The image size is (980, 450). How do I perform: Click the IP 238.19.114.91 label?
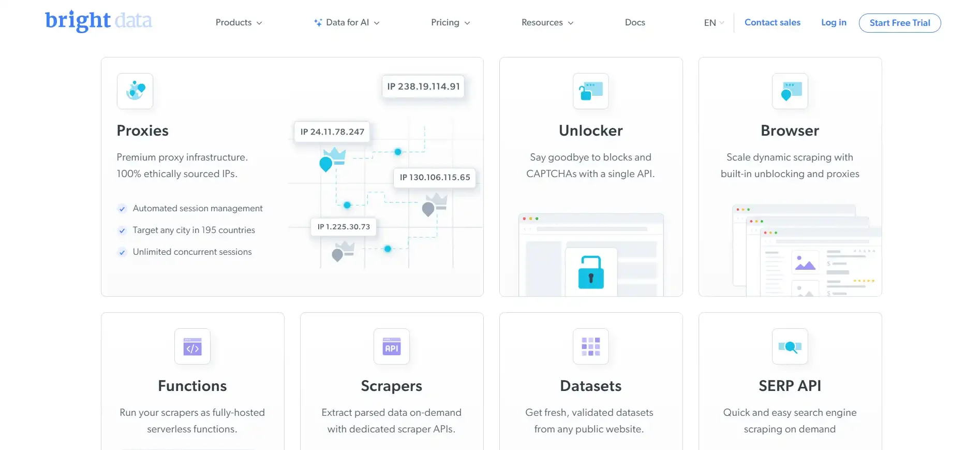[423, 86]
